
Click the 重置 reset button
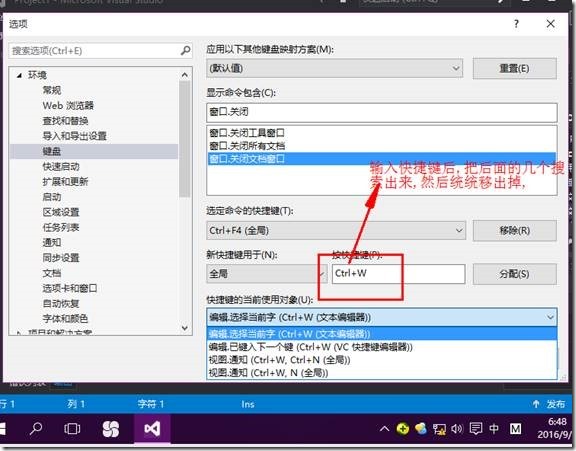pyautogui.click(x=514, y=68)
